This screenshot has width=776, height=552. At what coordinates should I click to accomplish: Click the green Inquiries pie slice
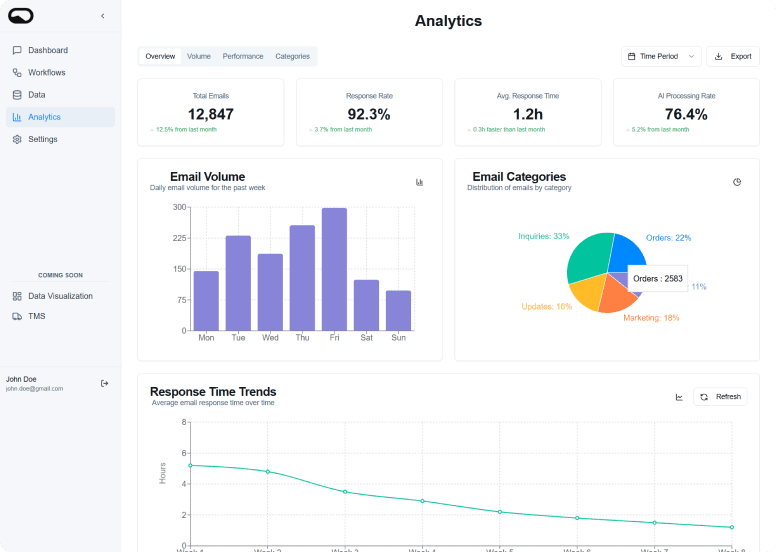pyautogui.click(x=589, y=255)
